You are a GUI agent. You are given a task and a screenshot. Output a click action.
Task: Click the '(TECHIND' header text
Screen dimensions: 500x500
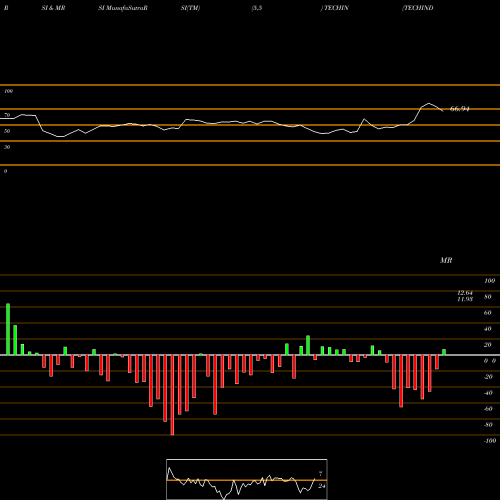[x=418, y=8]
